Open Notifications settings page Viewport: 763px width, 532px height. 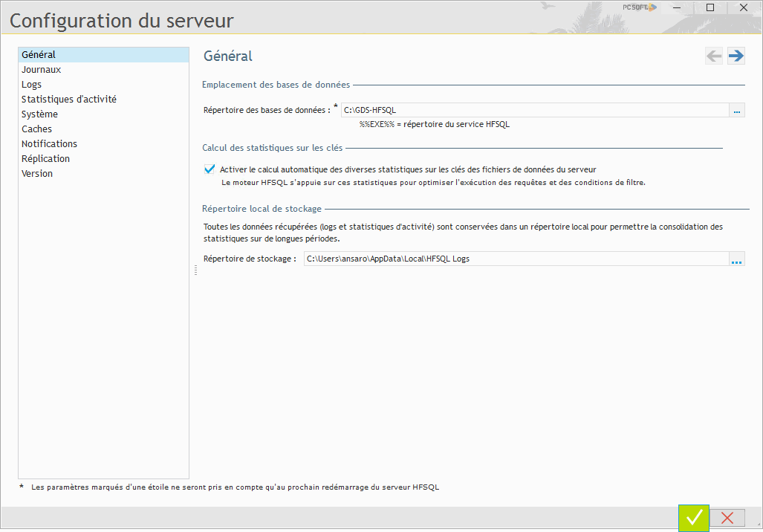[49, 144]
